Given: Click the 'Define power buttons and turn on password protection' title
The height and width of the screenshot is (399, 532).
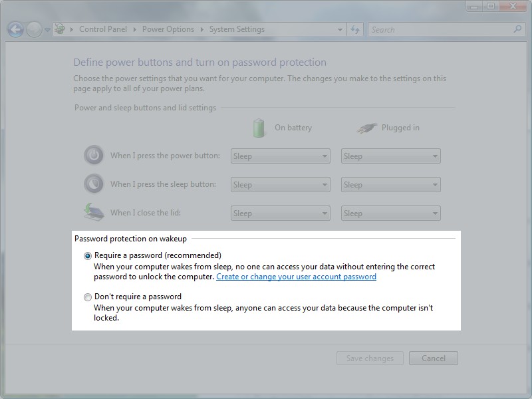Looking at the screenshot, I should 200,63.
